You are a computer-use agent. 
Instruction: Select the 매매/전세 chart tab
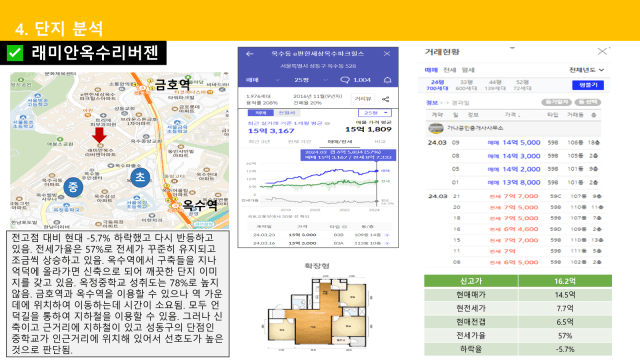(x=340, y=142)
